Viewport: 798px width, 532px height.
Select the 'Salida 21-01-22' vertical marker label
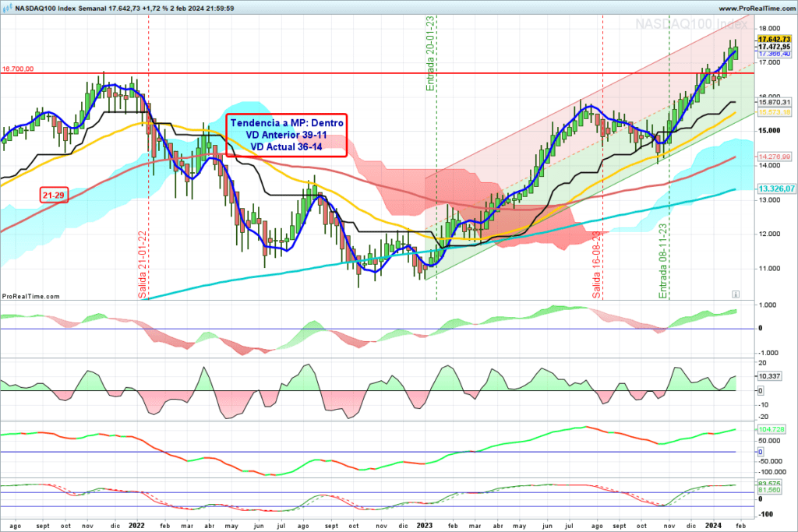[143, 265]
